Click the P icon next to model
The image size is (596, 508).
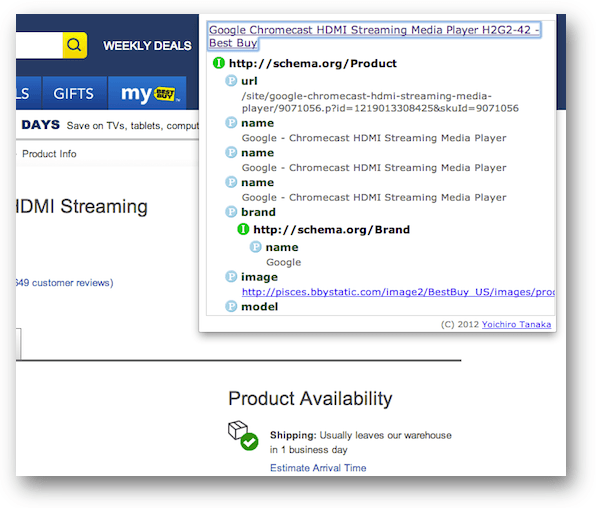(x=231, y=306)
